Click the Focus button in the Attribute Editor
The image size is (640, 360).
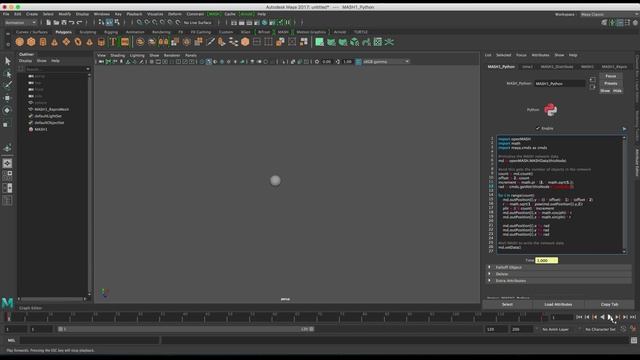(x=611, y=76)
